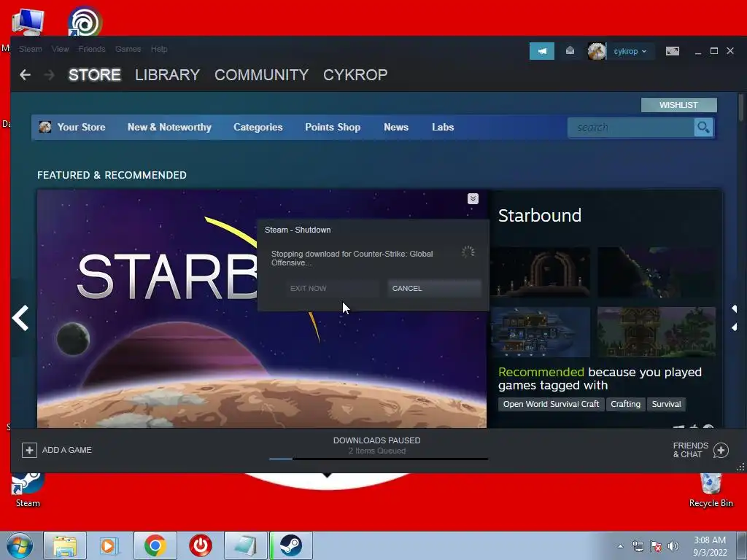Screen dimensions: 747x560
Task: Click the Steam taskbar icon
Action: [x=291, y=545]
